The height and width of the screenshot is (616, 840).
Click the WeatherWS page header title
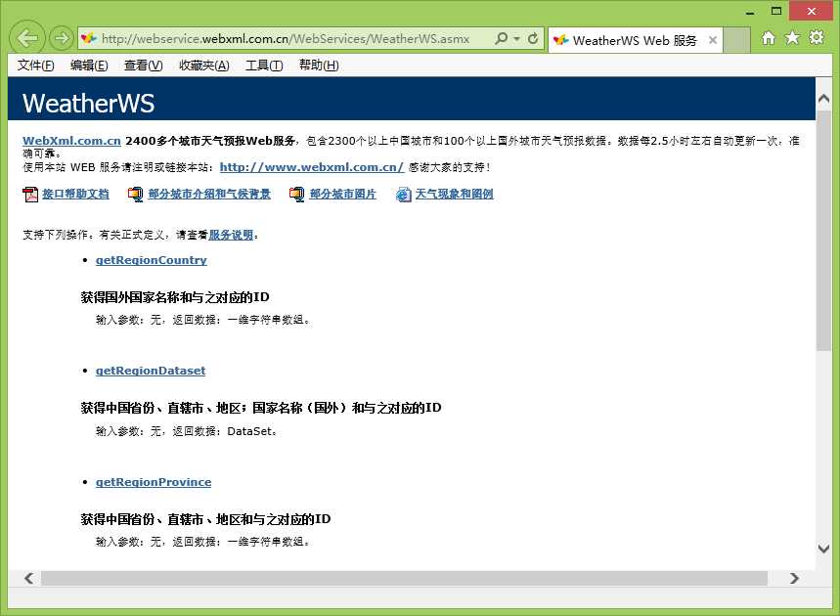[88, 104]
